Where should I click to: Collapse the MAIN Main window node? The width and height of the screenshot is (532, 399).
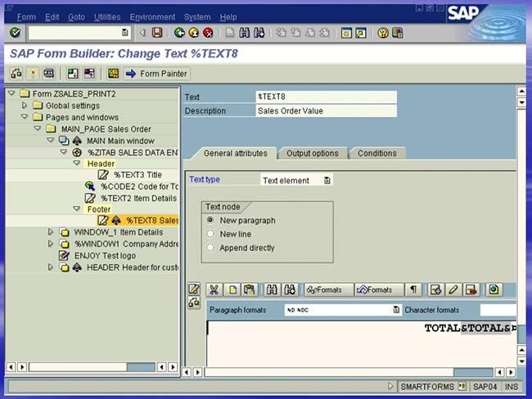(51, 140)
